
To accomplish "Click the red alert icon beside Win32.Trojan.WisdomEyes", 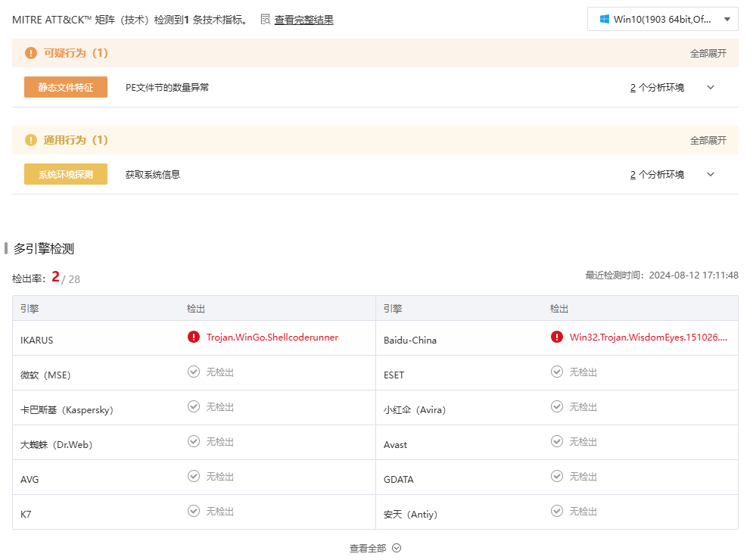I will 557,338.
